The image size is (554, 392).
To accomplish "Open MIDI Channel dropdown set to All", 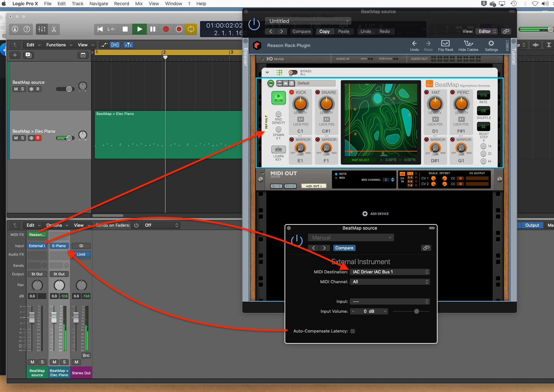I will point(390,282).
